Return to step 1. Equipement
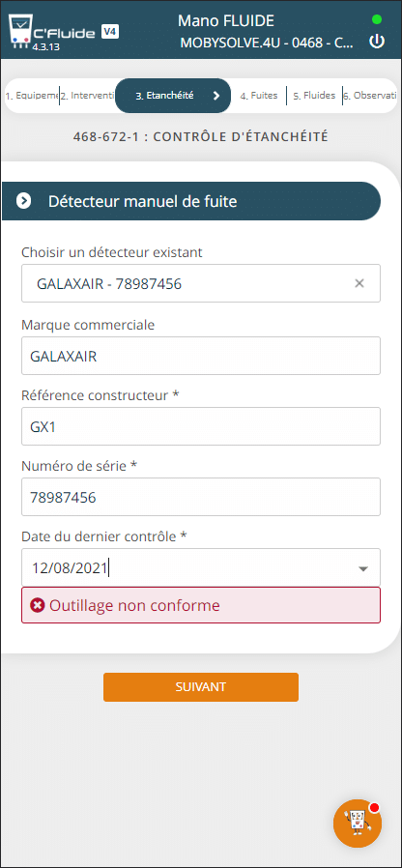This screenshot has width=402, height=868. [x=32, y=96]
